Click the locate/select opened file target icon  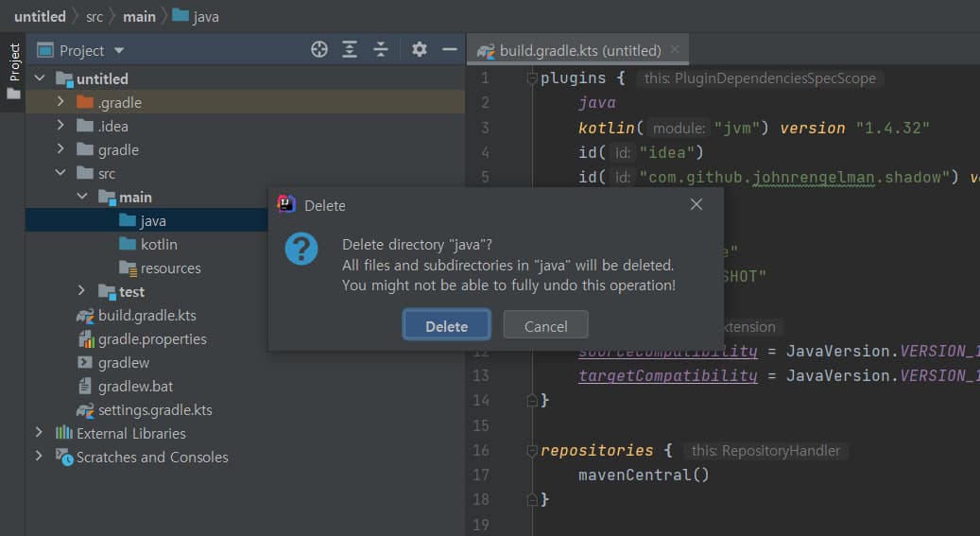click(x=319, y=50)
